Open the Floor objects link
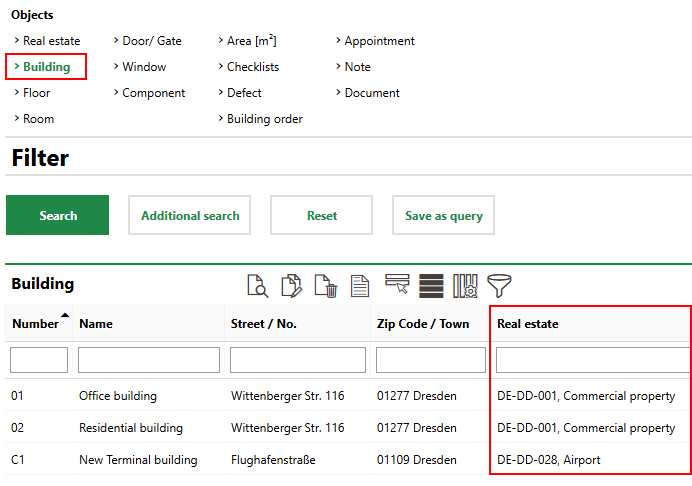692x486 pixels. 36,93
